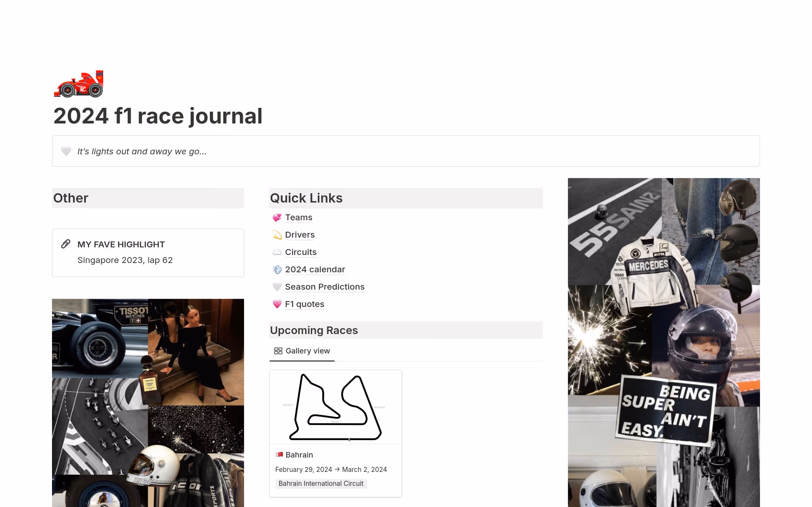Open Season Predictions link
Viewport: 812px width, 507px height.
324,287
